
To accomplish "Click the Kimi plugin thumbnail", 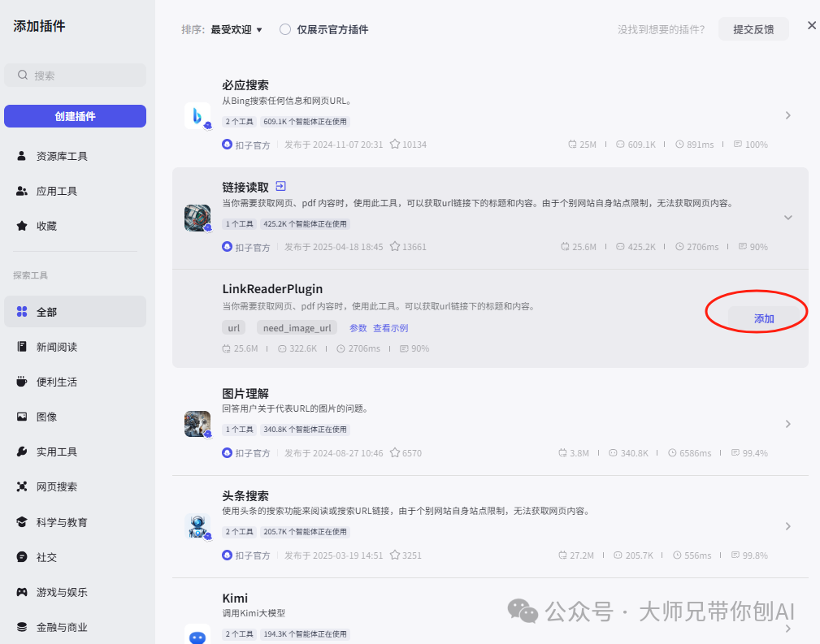I will [x=197, y=633].
